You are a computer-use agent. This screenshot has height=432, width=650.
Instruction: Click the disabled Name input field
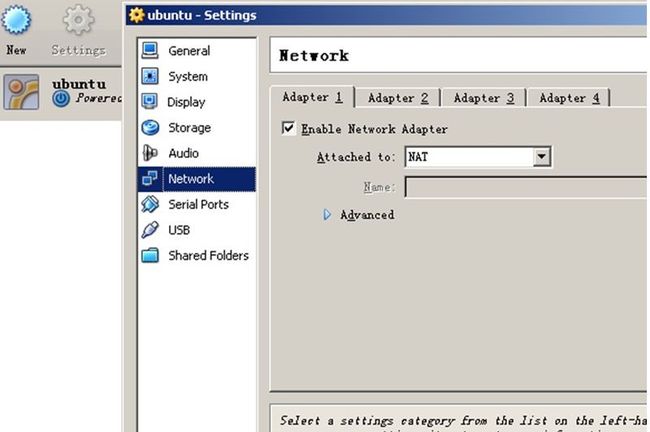click(x=526, y=187)
